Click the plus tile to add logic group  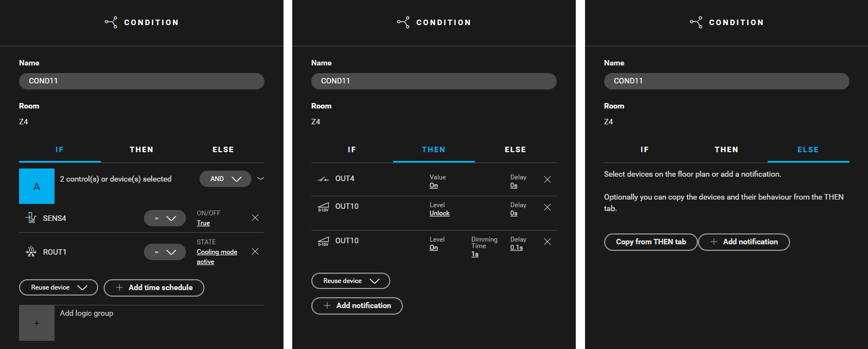pyautogui.click(x=37, y=323)
